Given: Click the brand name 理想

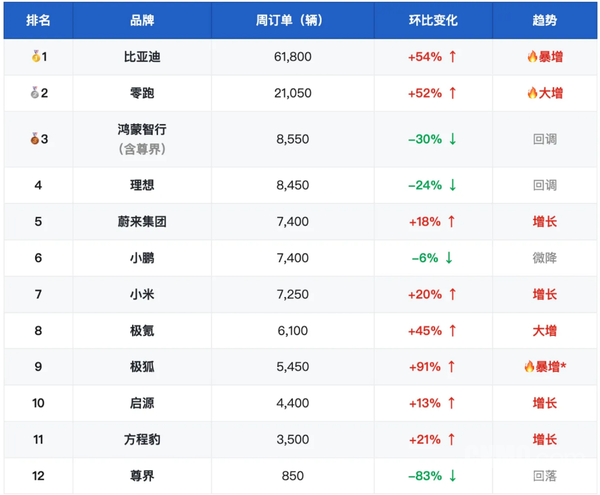Looking at the screenshot, I should 142,185.
